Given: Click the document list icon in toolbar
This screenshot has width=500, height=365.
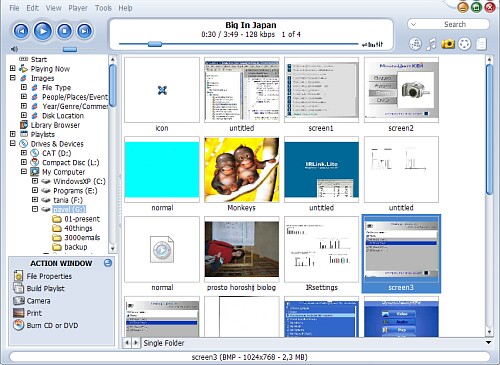Looking at the screenshot, I should click(481, 44).
